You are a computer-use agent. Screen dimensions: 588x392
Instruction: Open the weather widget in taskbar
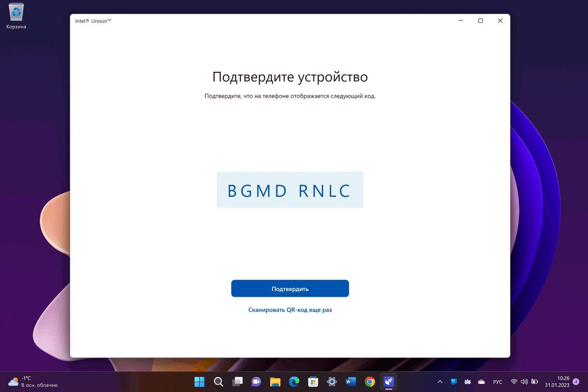pos(33,382)
